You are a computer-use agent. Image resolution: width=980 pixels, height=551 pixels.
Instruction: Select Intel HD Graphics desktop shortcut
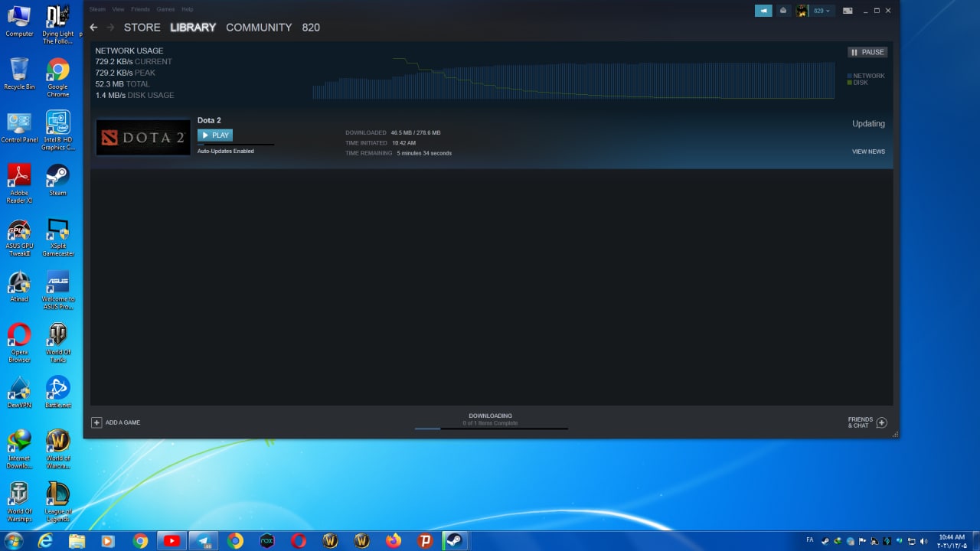(x=58, y=131)
